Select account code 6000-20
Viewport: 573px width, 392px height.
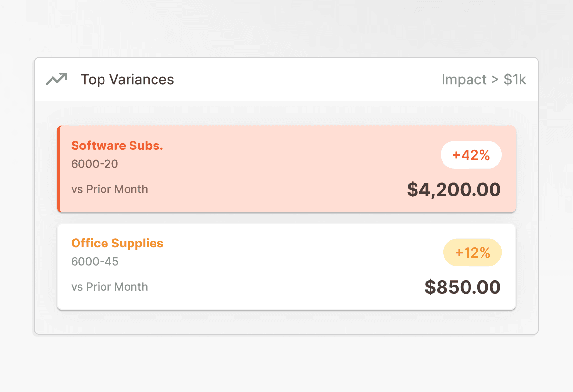[x=95, y=164]
